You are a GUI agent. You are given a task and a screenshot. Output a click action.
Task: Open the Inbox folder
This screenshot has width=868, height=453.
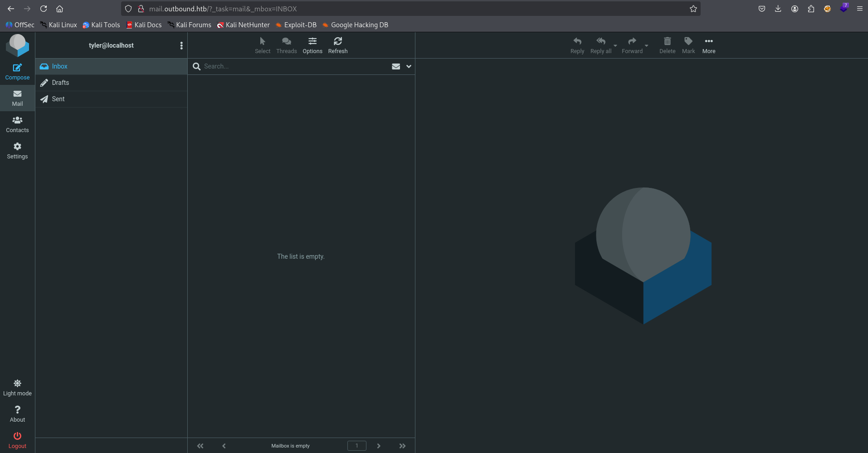[59, 66]
